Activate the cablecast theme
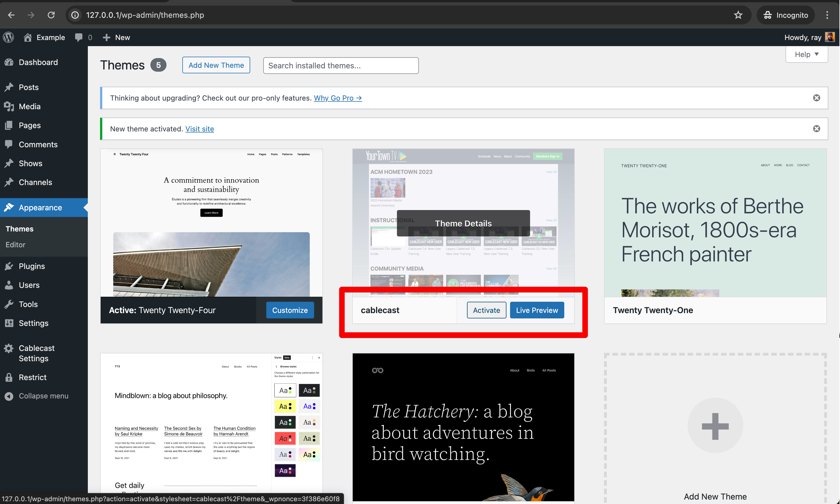Viewport: 840px width, 504px height. [x=486, y=310]
